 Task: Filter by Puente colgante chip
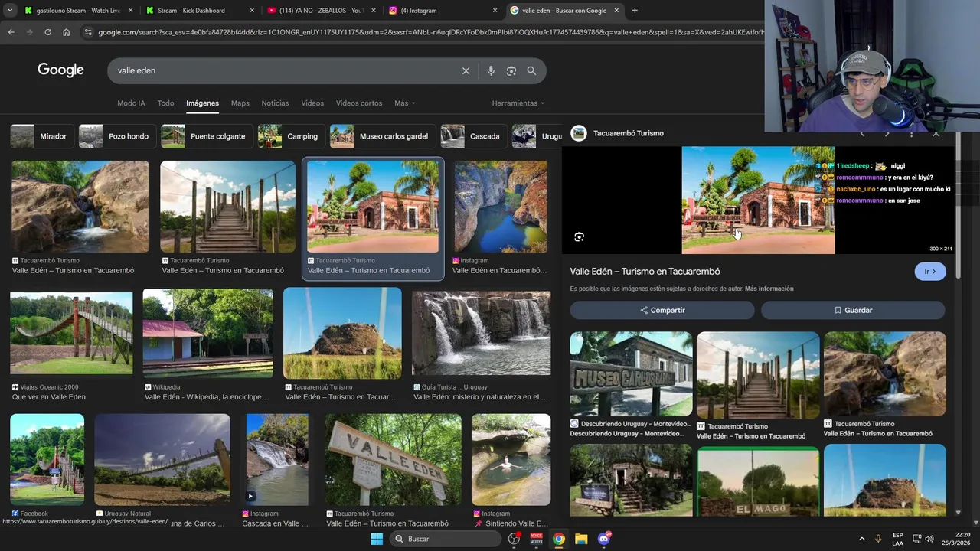pos(206,136)
